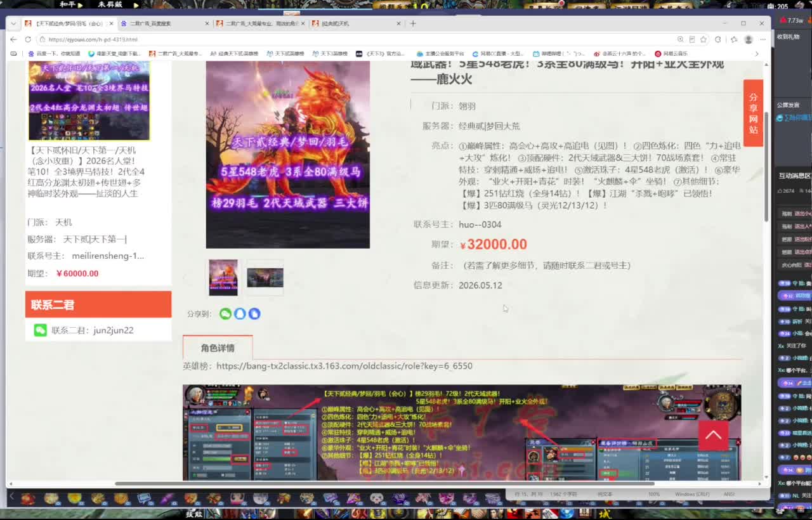Share via the third blue share icon
This screenshot has width=812, height=520.
[x=254, y=313]
